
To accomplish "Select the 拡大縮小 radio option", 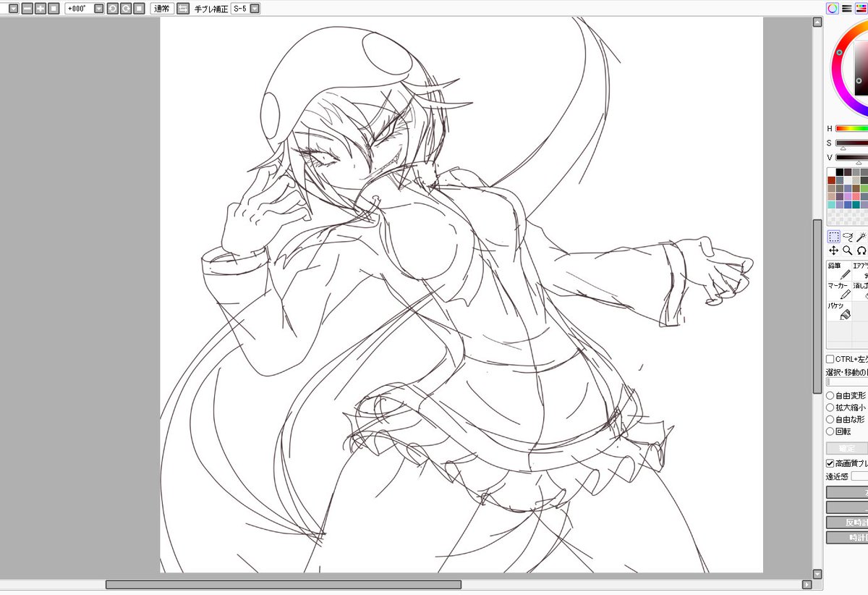I will pyautogui.click(x=830, y=408).
